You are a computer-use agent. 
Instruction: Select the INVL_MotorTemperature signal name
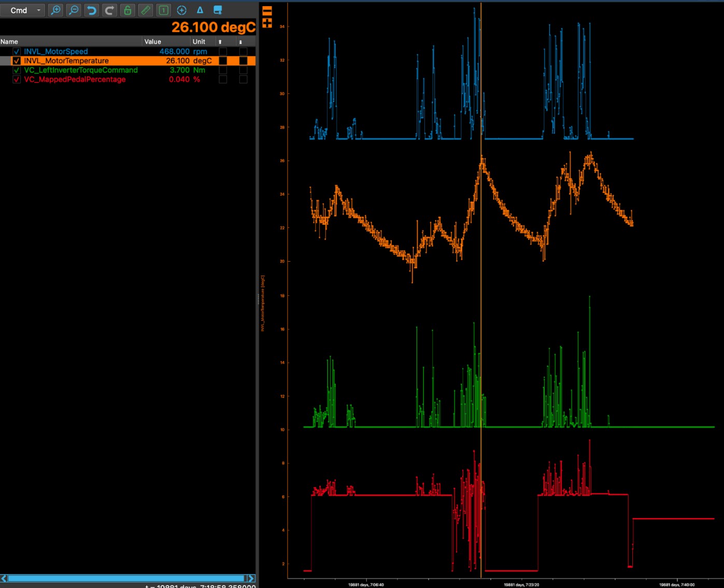point(66,61)
